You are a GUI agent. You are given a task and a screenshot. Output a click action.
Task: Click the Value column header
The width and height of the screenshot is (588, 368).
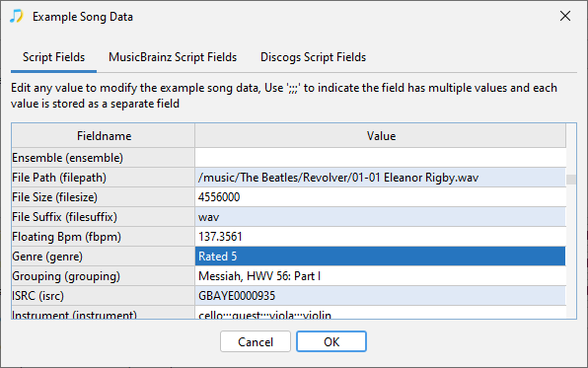pos(381,136)
